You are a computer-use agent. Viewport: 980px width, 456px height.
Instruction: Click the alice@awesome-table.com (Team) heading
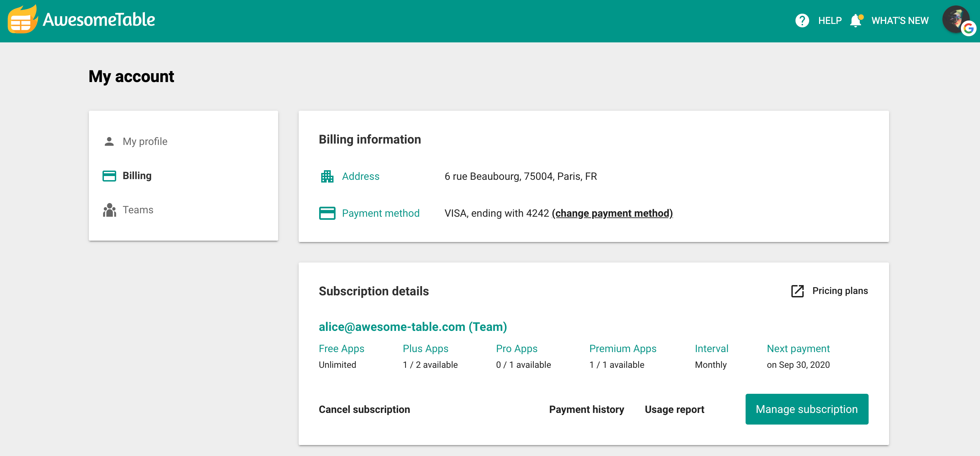point(413,326)
